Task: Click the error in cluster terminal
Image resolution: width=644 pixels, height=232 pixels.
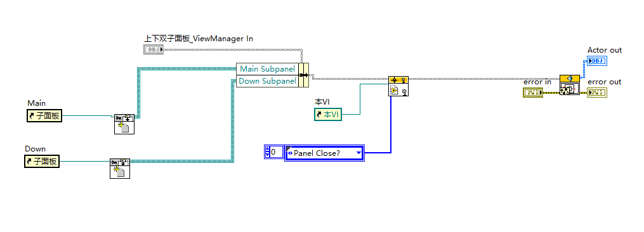Action: pos(533,93)
